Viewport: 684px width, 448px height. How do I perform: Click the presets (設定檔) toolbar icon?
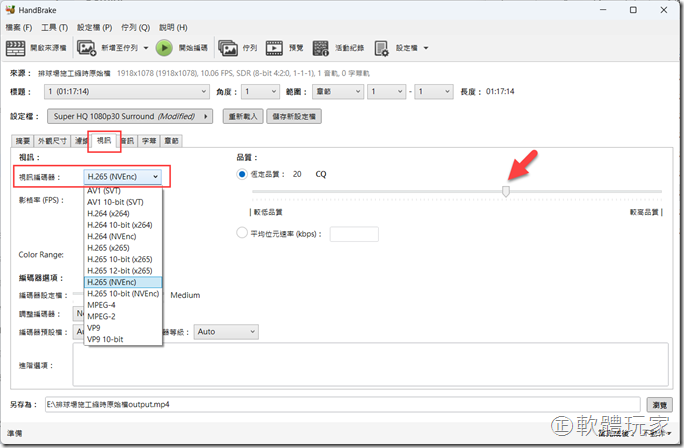click(x=383, y=47)
